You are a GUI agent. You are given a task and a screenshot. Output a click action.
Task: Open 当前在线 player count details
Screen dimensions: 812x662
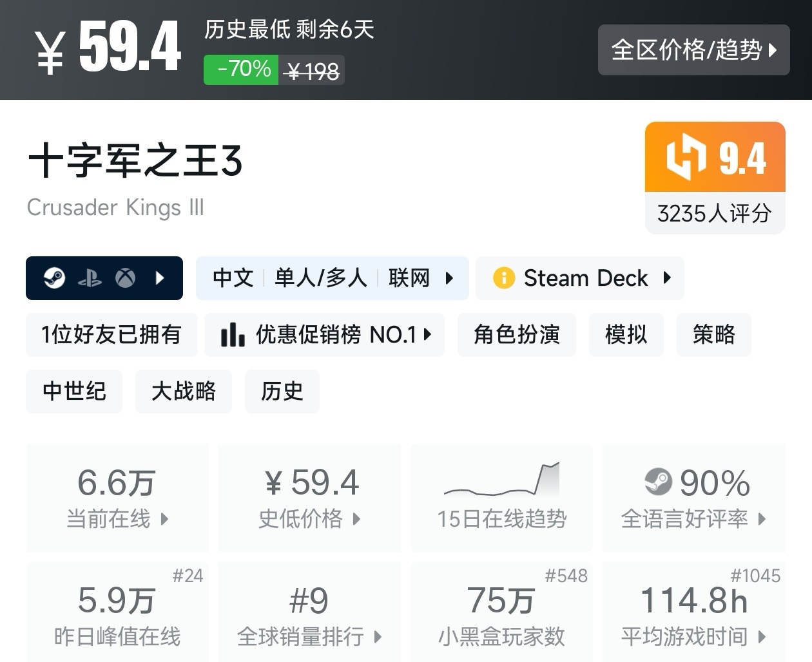[x=117, y=497]
